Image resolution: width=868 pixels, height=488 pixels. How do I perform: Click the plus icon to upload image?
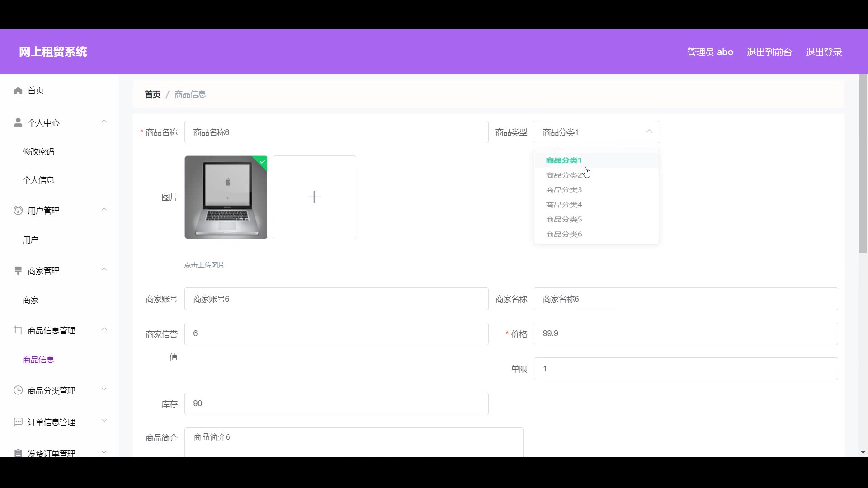[x=314, y=197]
